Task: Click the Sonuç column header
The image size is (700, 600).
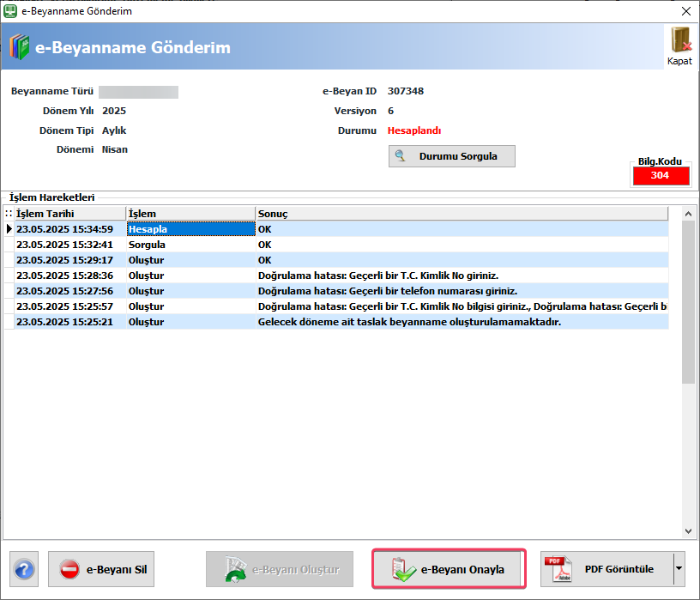Action: 462,214
